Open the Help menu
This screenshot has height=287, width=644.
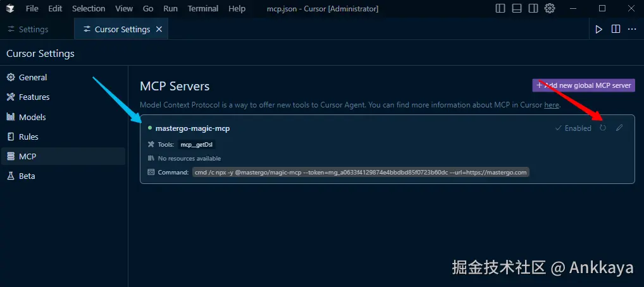[x=237, y=9]
